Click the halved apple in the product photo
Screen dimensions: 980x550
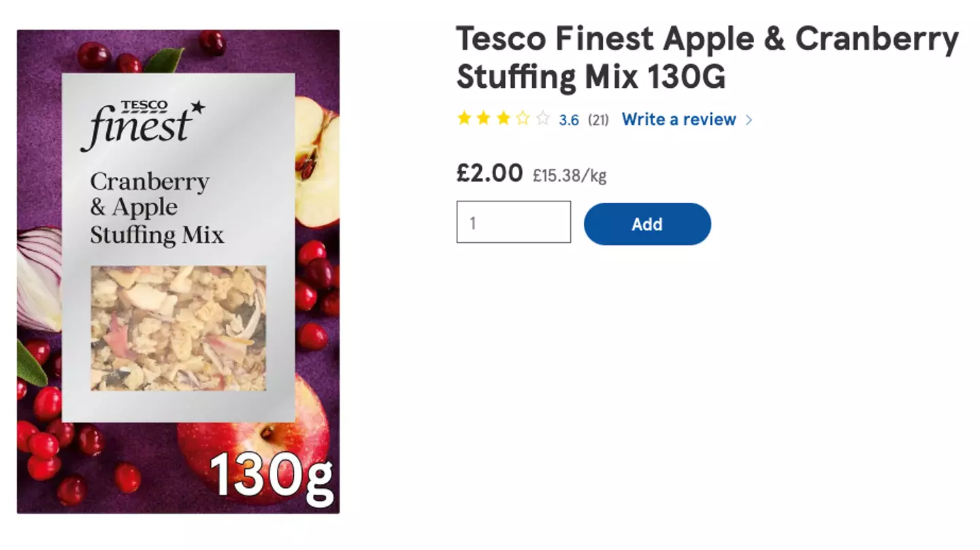[x=317, y=163]
